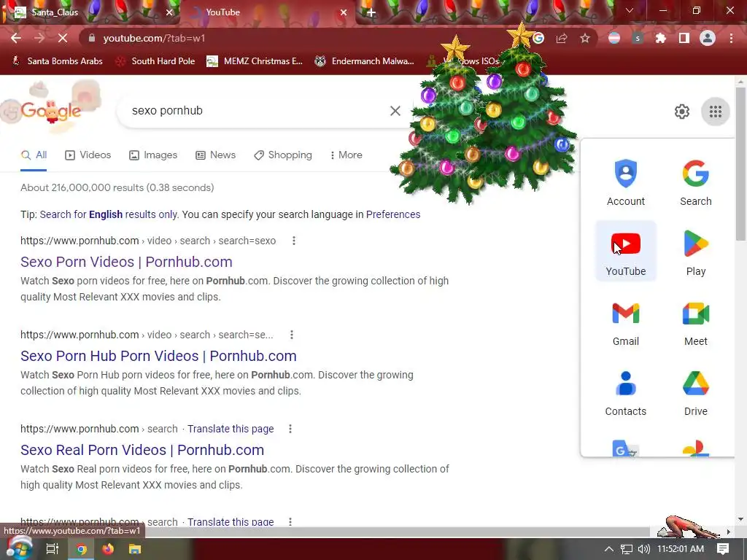
Task: Open Drive in Google apps panel
Action: (695, 392)
